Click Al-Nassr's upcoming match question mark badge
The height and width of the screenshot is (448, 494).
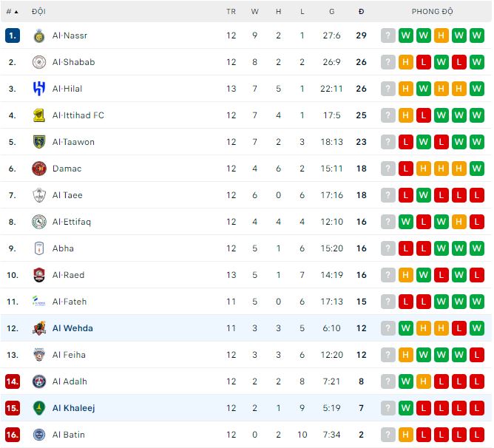coord(388,35)
